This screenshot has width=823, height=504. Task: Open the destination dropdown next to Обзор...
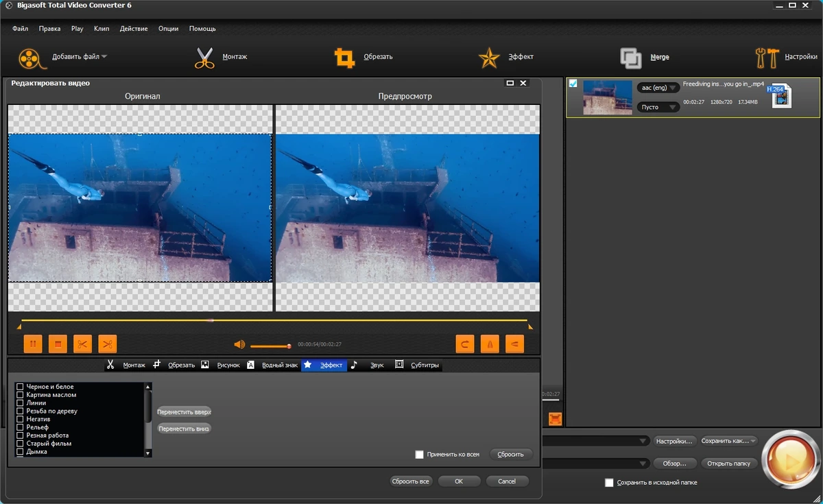point(643,464)
